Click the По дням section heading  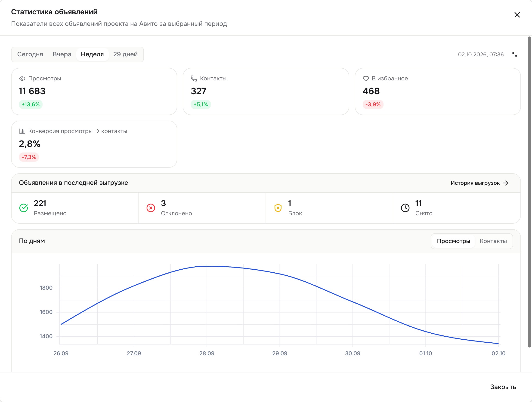[x=32, y=241]
